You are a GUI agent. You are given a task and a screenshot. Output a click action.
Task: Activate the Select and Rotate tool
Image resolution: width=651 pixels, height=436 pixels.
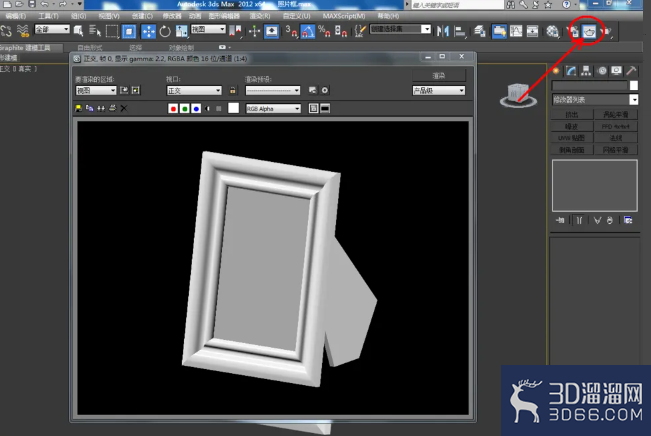pyautogui.click(x=165, y=31)
